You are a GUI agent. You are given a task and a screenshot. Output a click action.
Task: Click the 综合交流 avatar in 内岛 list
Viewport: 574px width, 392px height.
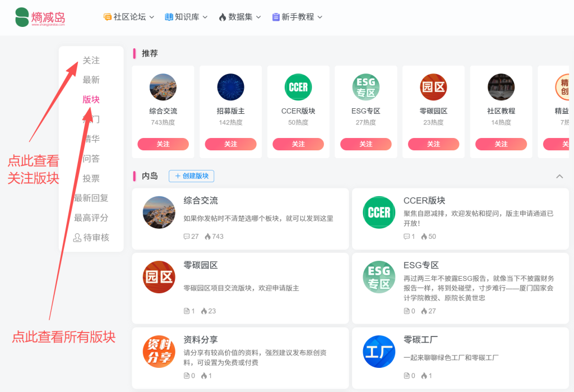159,213
